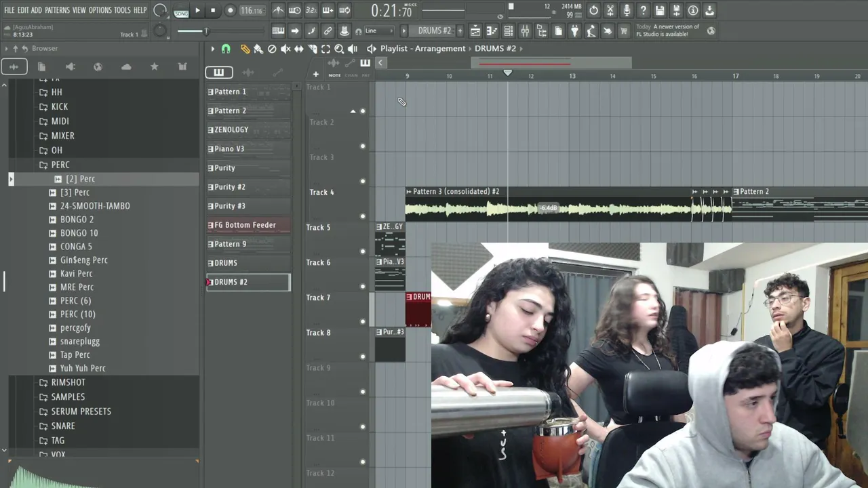868x488 pixels.
Task: Mute Track 4 with its green dot
Action: (363, 216)
